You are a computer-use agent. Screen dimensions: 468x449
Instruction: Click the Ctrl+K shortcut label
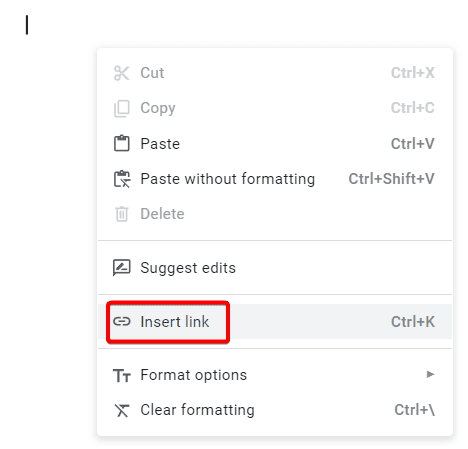pyautogui.click(x=413, y=322)
